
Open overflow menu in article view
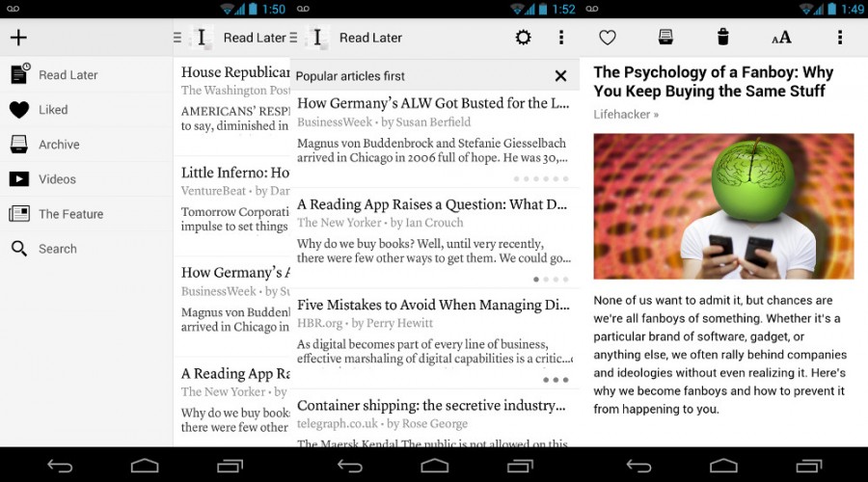pyautogui.click(x=840, y=39)
